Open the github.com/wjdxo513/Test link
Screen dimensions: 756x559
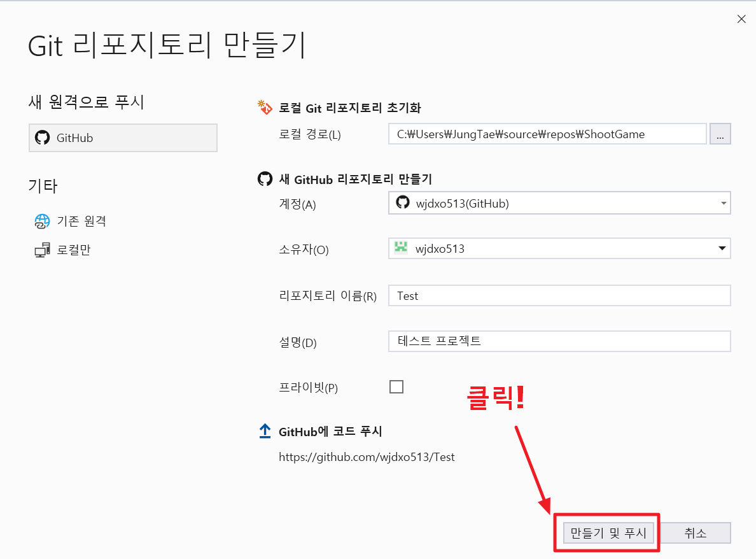368,456
